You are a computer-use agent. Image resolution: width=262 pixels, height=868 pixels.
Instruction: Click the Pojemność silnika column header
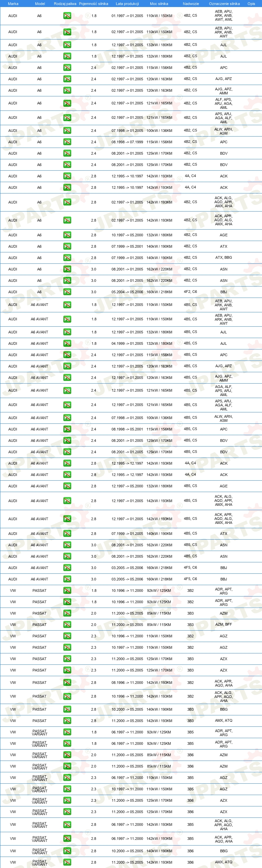94,4
